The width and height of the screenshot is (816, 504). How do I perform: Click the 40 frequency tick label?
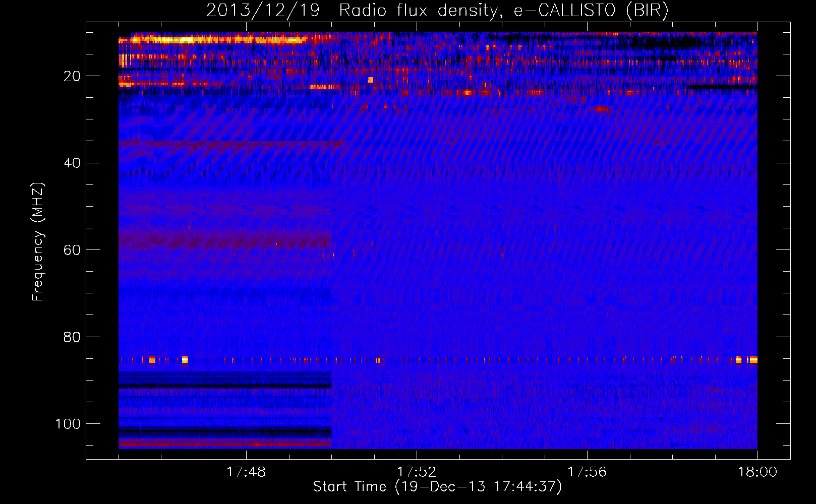[x=72, y=163]
